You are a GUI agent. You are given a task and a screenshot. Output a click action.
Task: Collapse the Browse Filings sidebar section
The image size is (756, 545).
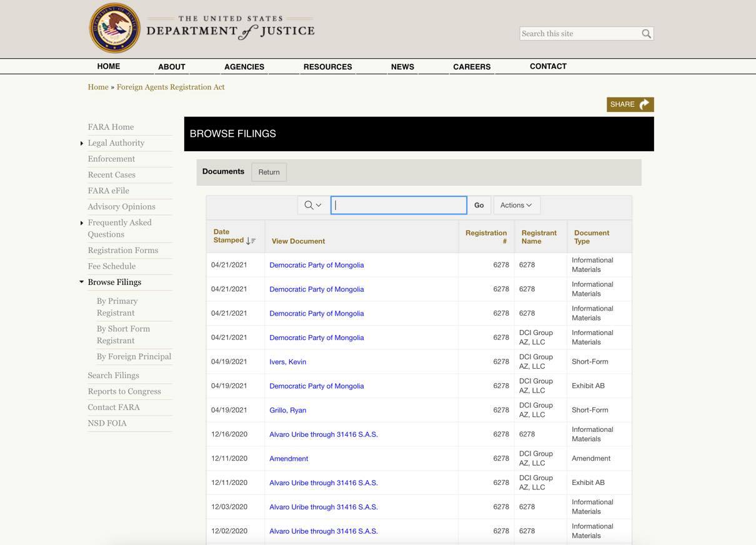82,282
